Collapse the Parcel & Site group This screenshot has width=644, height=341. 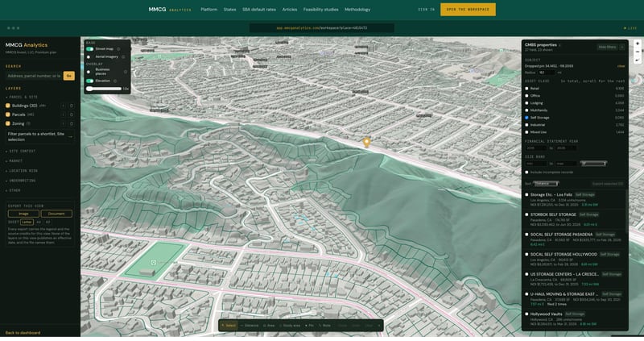point(22,97)
